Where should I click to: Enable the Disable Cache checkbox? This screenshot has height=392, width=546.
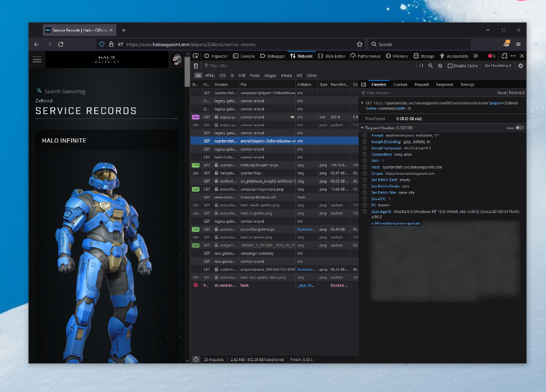(x=450, y=66)
